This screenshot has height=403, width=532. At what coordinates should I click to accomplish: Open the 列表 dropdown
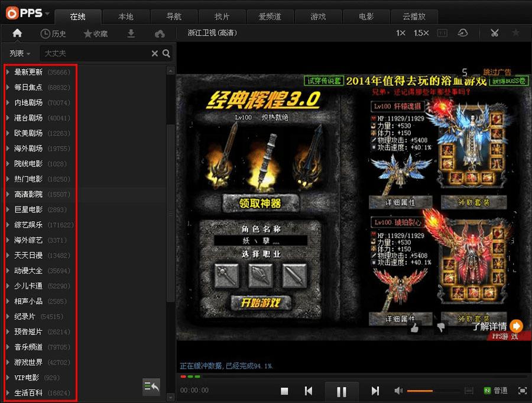coord(20,53)
